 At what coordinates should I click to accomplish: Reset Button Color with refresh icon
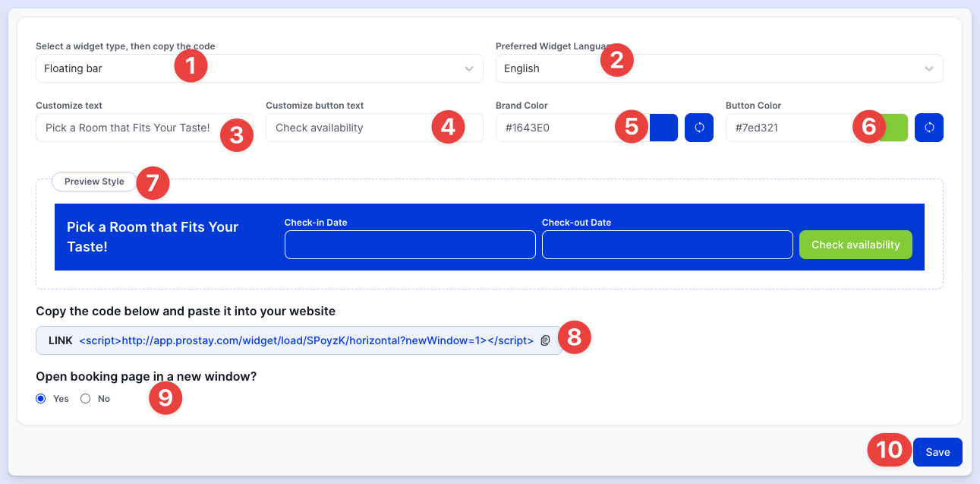[x=929, y=128]
